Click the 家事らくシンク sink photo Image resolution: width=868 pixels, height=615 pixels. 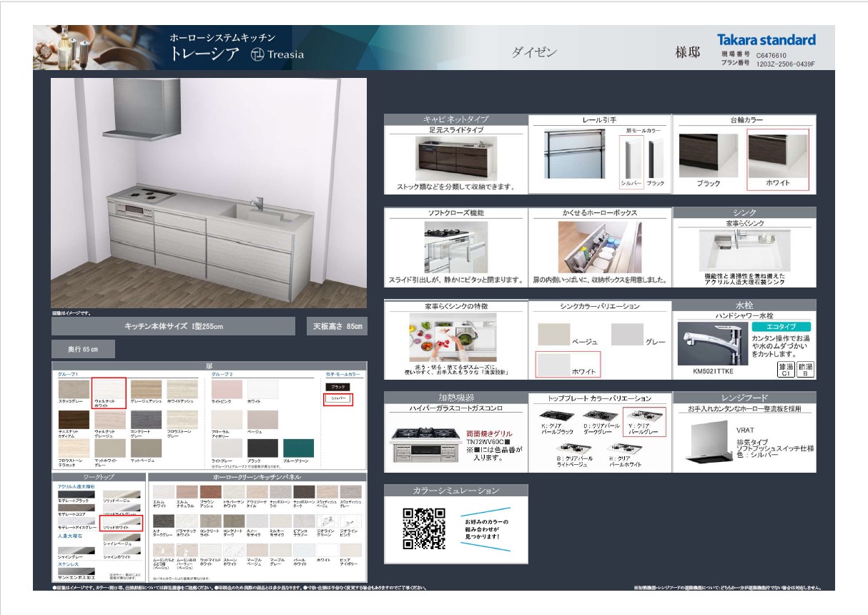click(x=744, y=250)
